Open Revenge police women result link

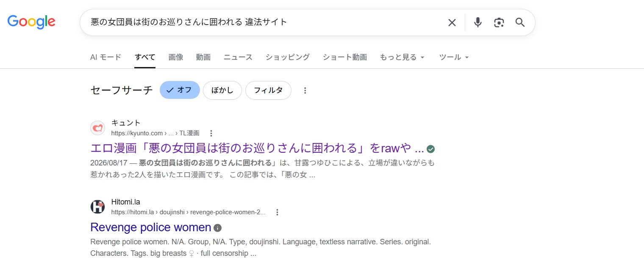pos(150,227)
